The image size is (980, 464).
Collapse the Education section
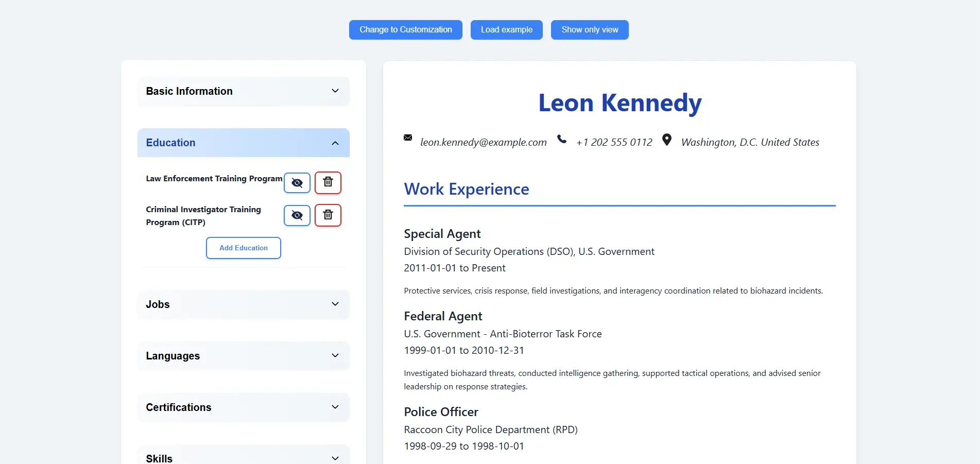tap(244, 143)
